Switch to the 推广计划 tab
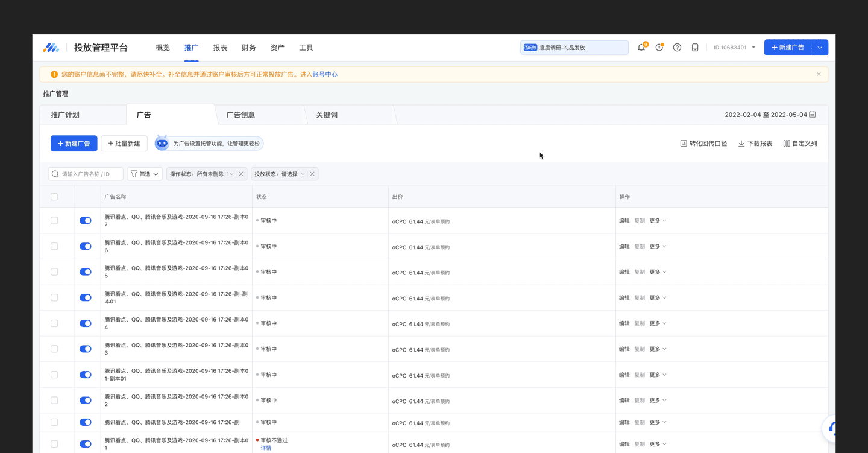The image size is (868, 453). click(83, 115)
